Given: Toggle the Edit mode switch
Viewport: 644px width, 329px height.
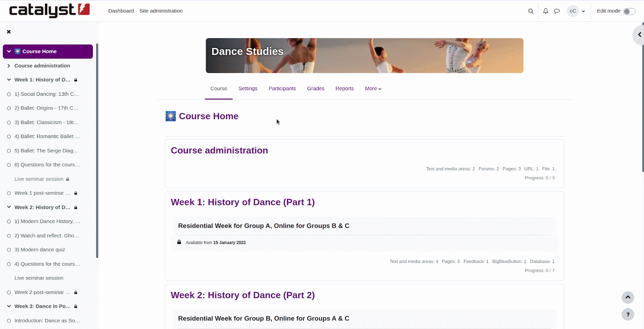Looking at the screenshot, I should point(629,11).
